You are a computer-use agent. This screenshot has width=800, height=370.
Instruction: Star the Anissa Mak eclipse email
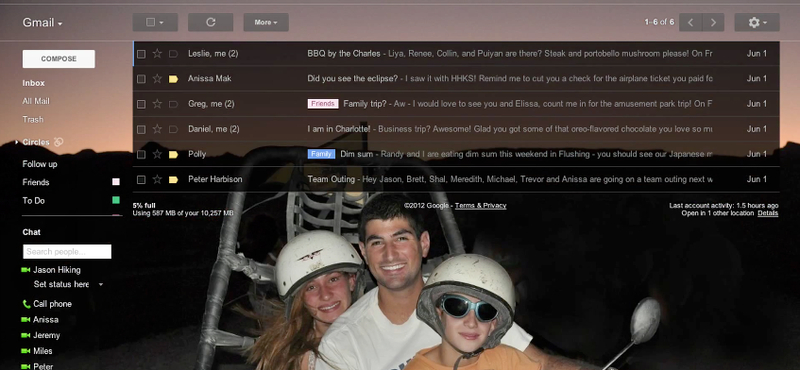click(157, 79)
